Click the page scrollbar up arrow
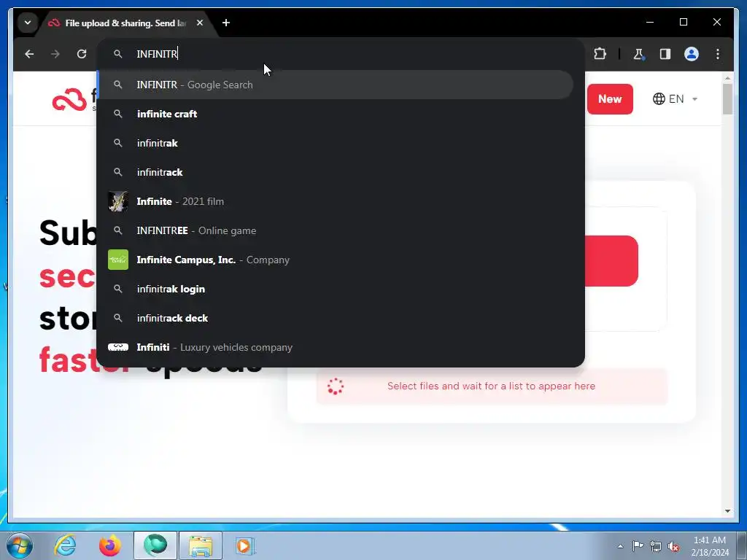This screenshot has height=560, width=747. pos(727,78)
